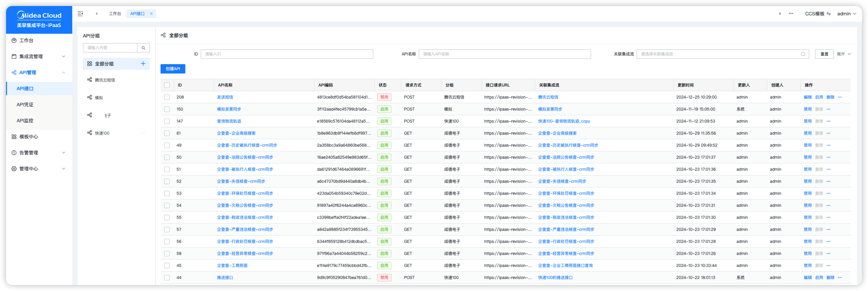Select the checkbox for the row with ID 147
This screenshot has width=868, height=291.
167,121
